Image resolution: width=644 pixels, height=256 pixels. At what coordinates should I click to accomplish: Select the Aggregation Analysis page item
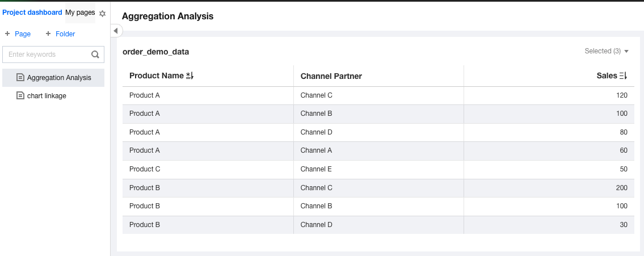pos(59,78)
